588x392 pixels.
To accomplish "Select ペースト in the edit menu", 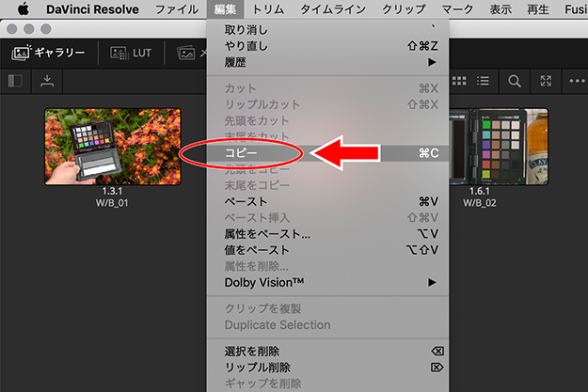I will pyautogui.click(x=246, y=201).
